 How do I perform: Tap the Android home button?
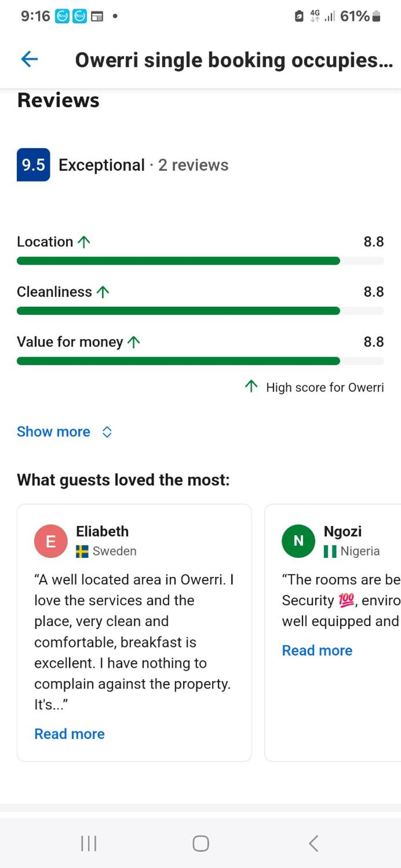[201, 844]
